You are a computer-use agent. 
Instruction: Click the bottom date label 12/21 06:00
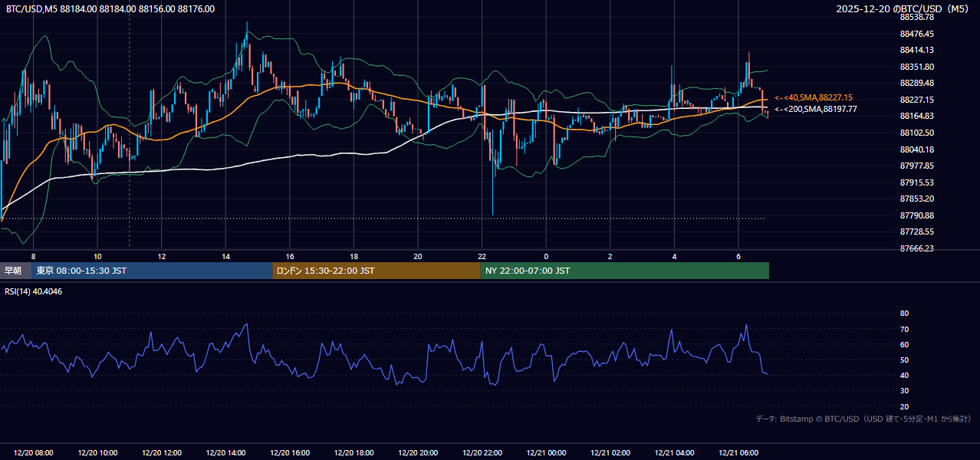[738, 453]
